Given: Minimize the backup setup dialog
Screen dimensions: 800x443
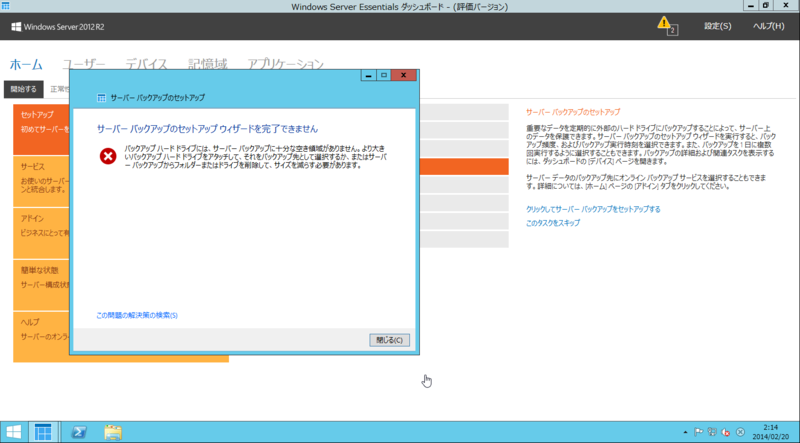Looking at the screenshot, I should 369,76.
